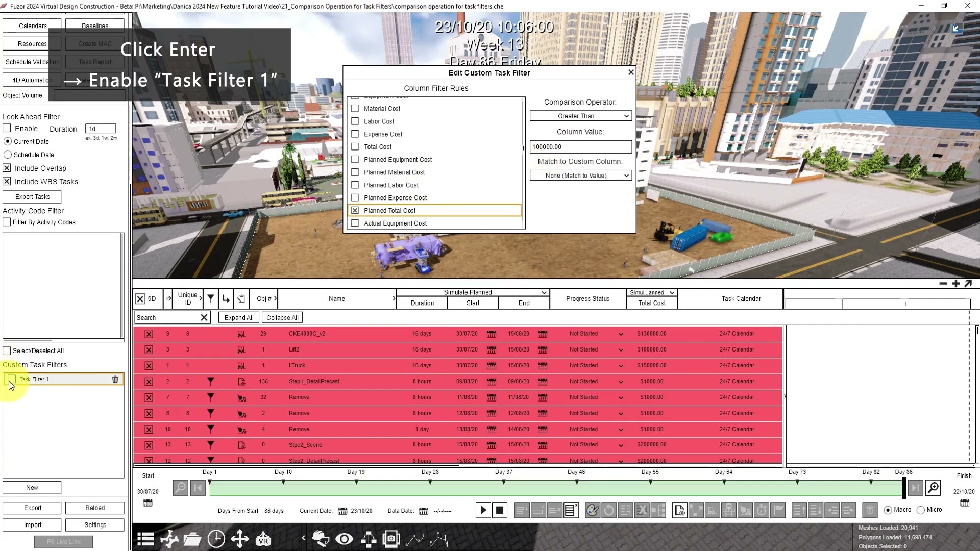Click the pop-out arrow above task table
980x551 pixels.
point(968,284)
